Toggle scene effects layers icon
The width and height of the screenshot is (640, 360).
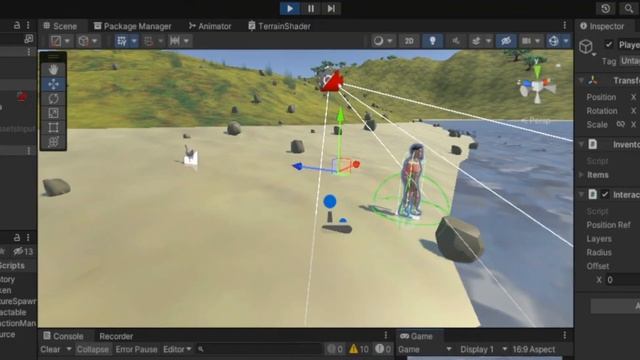coord(476,41)
